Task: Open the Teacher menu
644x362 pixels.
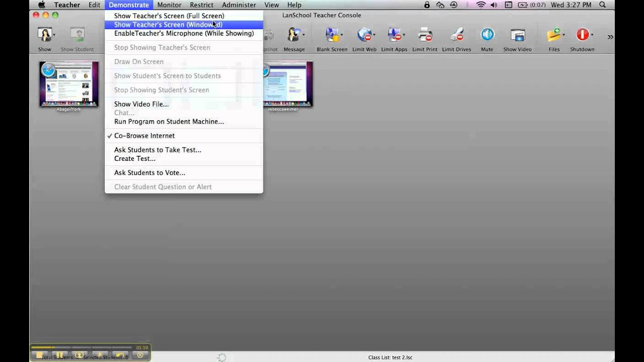Action: [x=67, y=5]
